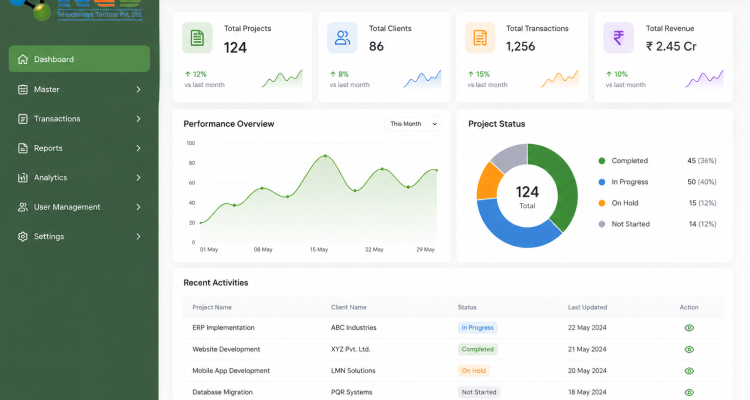Click the peak data point of performance chart
Screen dimensions: 750x400
click(x=325, y=156)
